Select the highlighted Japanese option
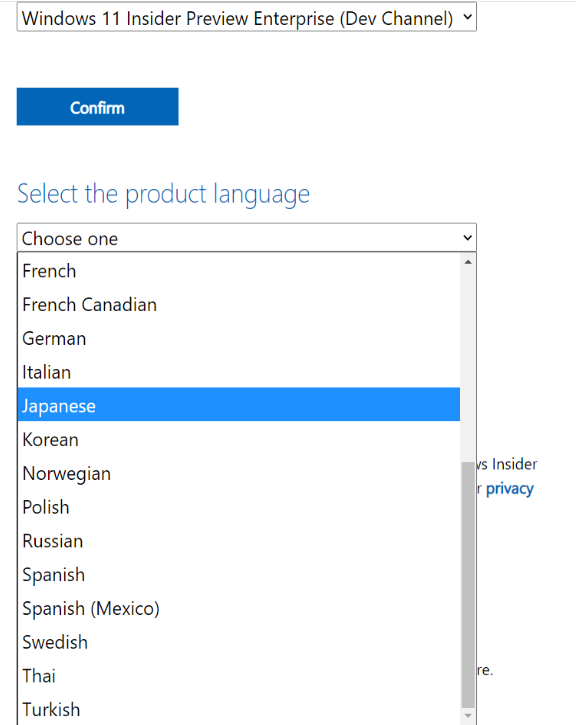The height and width of the screenshot is (725, 576). coord(239,405)
